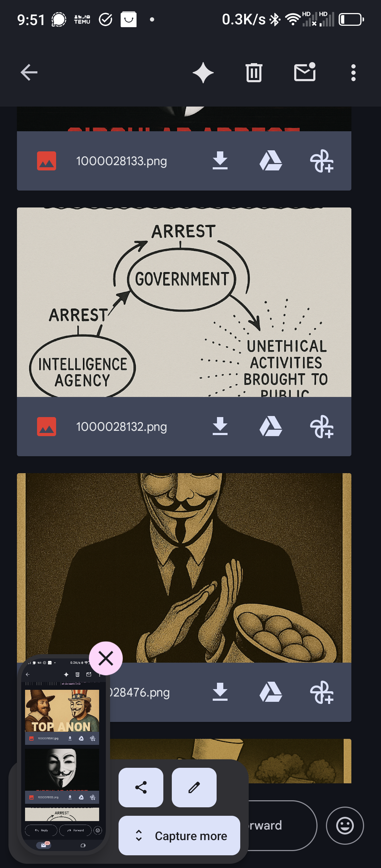Open the three-dot overflow menu
Viewport: 381px width, 868px height.
point(353,73)
